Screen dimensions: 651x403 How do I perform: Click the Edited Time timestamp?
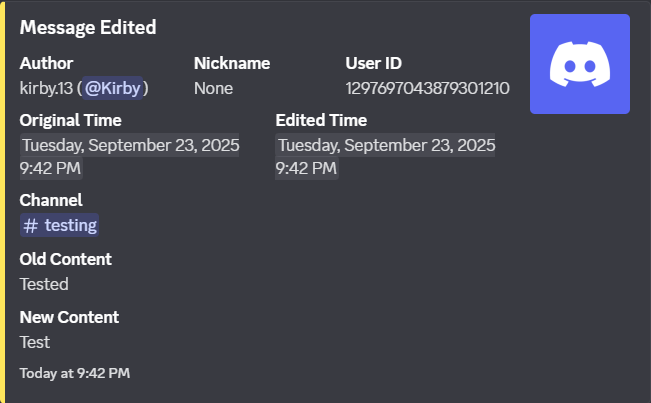tap(386, 156)
